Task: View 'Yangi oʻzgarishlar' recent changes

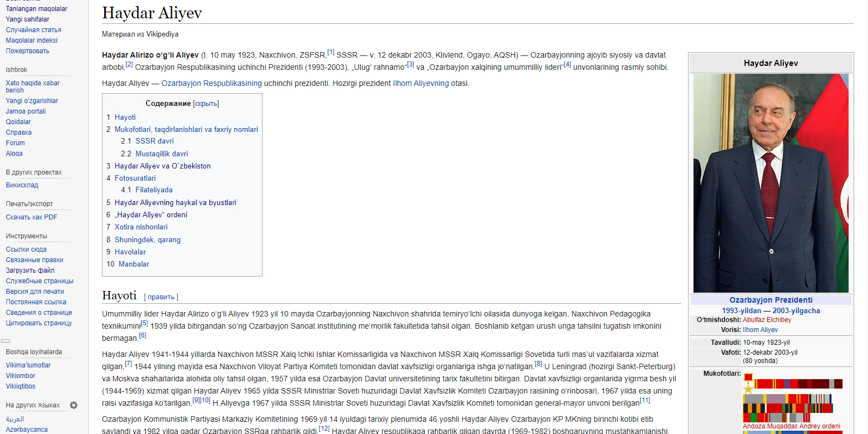Action: (32, 101)
